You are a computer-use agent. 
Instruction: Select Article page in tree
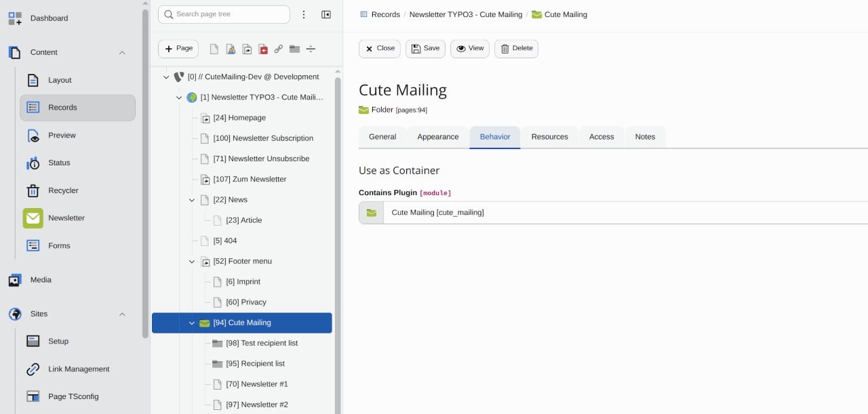pos(244,220)
